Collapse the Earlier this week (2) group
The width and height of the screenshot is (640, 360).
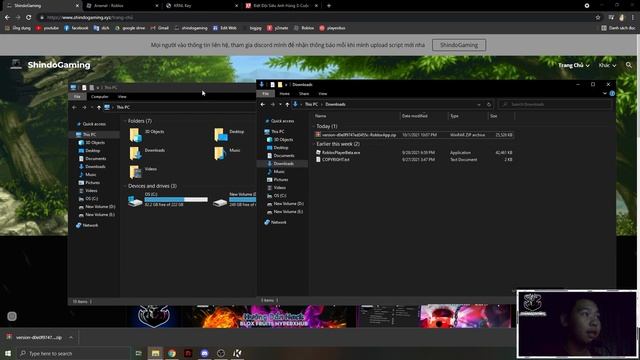click(314, 144)
